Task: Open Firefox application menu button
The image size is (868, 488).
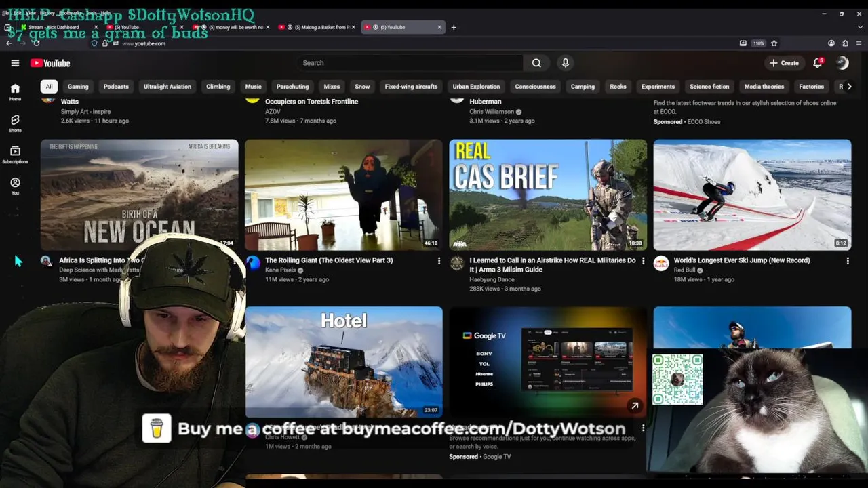Action: pyautogui.click(x=858, y=43)
